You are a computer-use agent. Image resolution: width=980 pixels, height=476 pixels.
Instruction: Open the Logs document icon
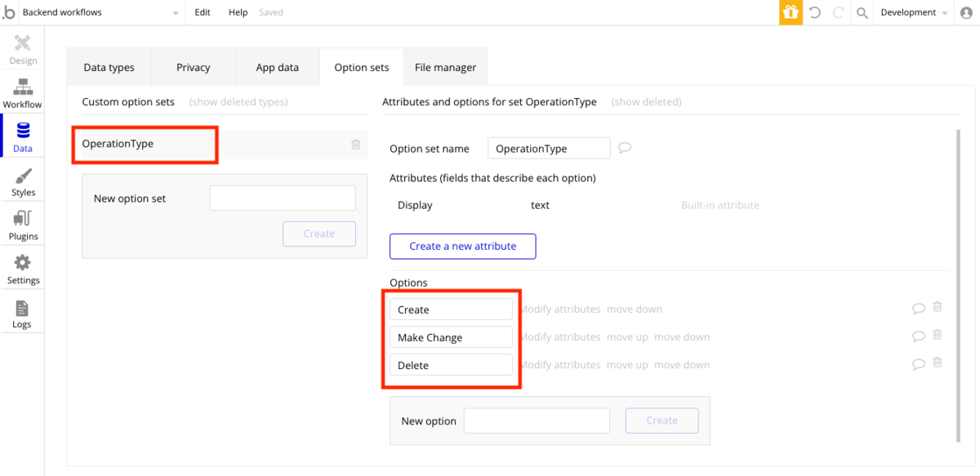coord(22,308)
